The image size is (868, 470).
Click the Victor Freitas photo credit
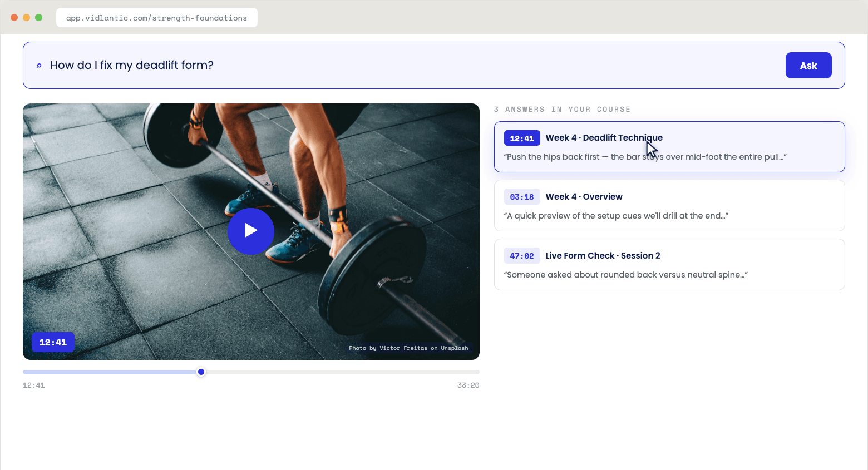coord(408,348)
